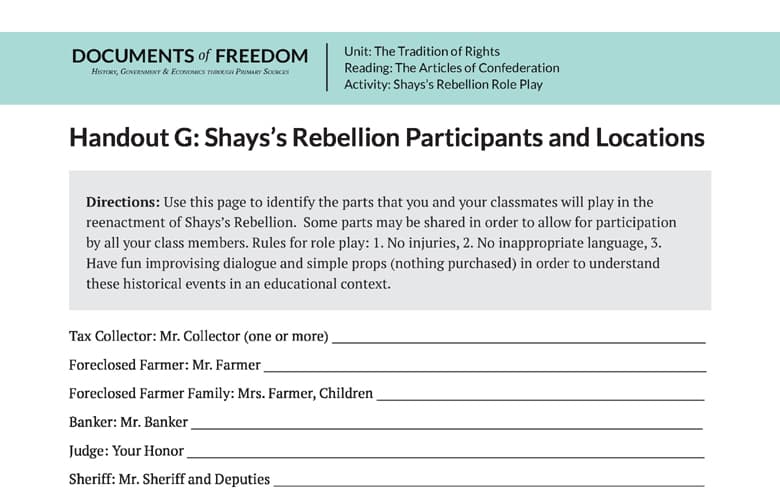Click the Foreclosed Farmer: Mr. Farmer label

tap(165, 365)
